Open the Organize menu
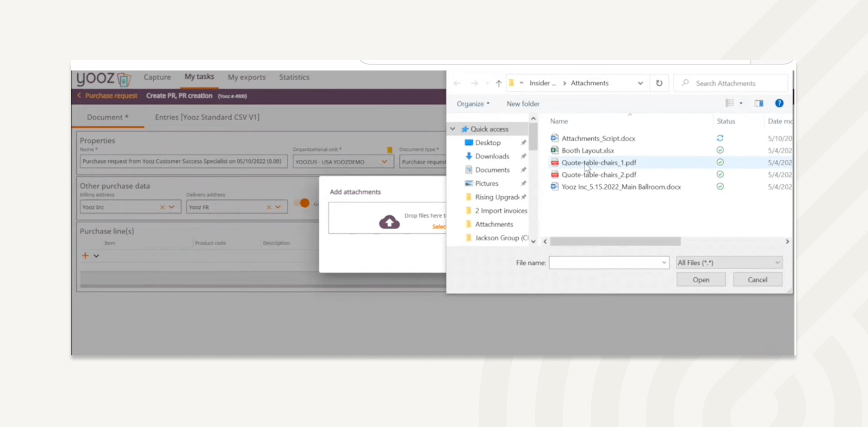 473,104
